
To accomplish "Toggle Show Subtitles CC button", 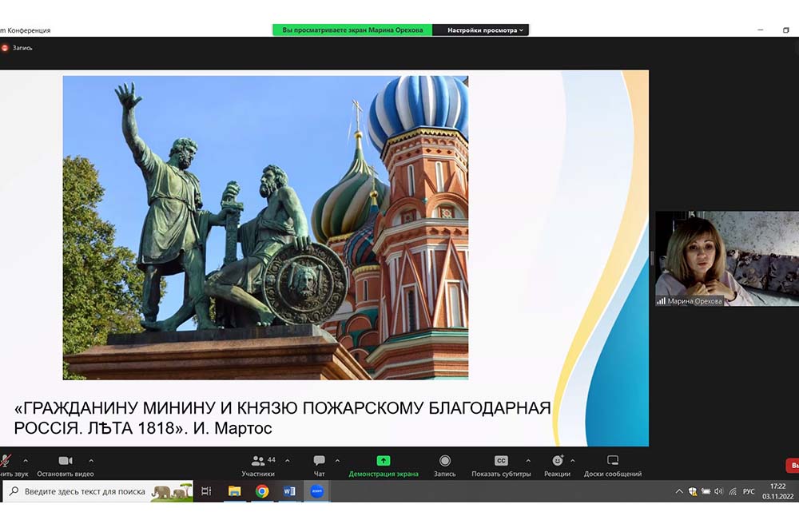I will tap(501, 461).
